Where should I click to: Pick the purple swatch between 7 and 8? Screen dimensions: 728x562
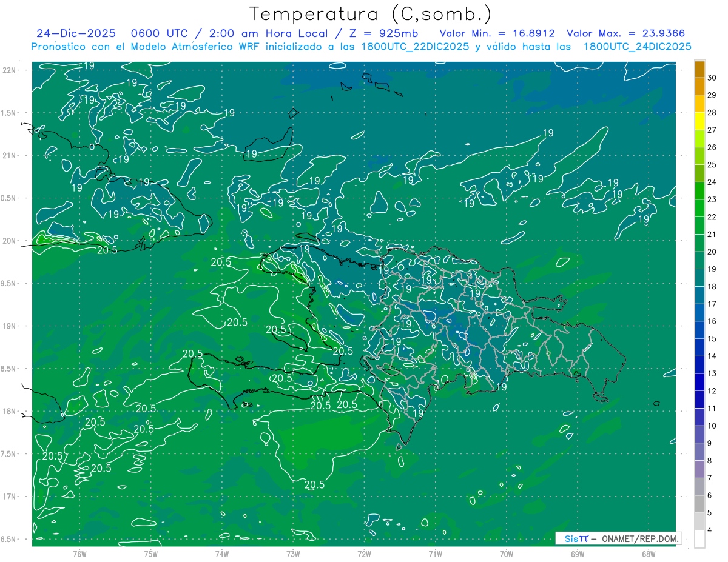click(699, 469)
